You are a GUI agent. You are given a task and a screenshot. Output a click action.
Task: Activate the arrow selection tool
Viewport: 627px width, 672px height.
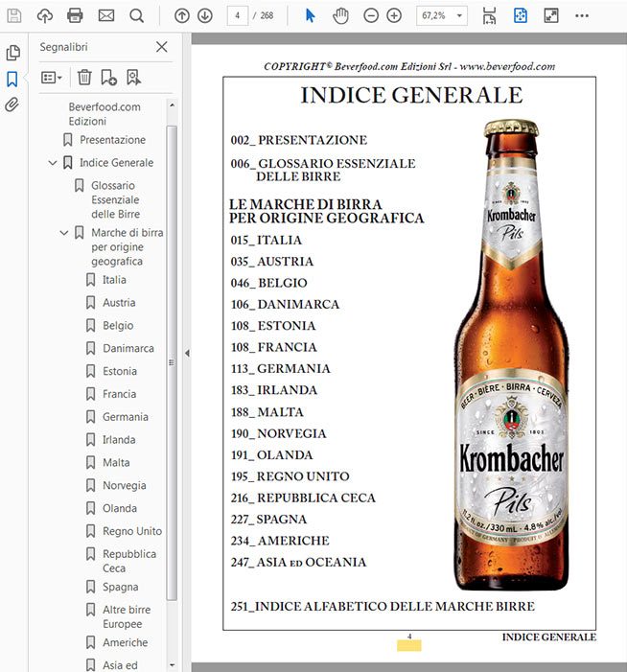click(310, 15)
